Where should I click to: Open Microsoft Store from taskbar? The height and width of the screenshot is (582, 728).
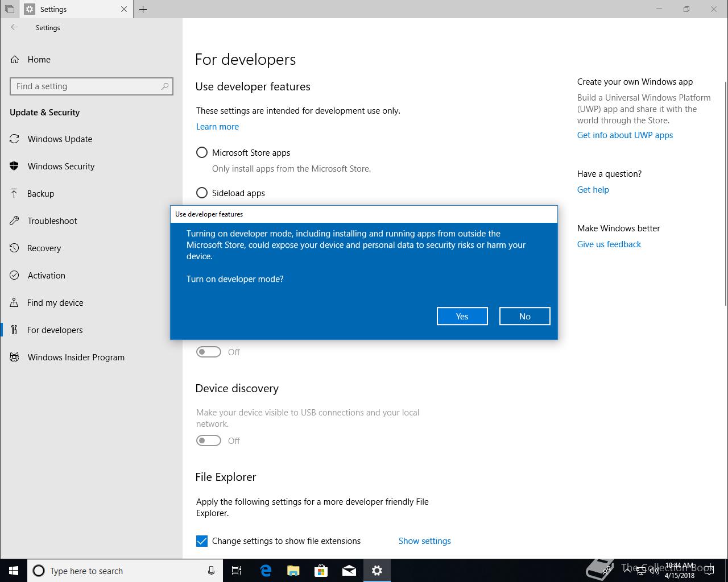[321, 571]
